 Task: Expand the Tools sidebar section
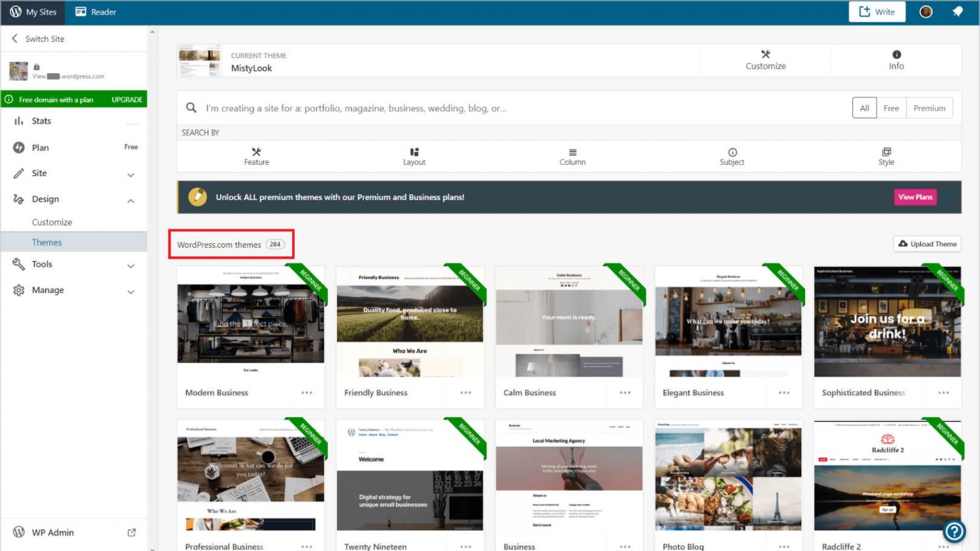(x=131, y=266)
